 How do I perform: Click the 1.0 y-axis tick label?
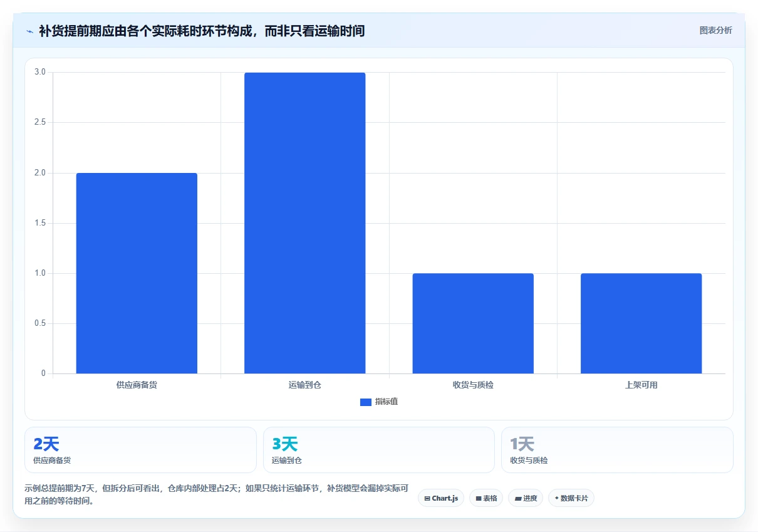40,273
